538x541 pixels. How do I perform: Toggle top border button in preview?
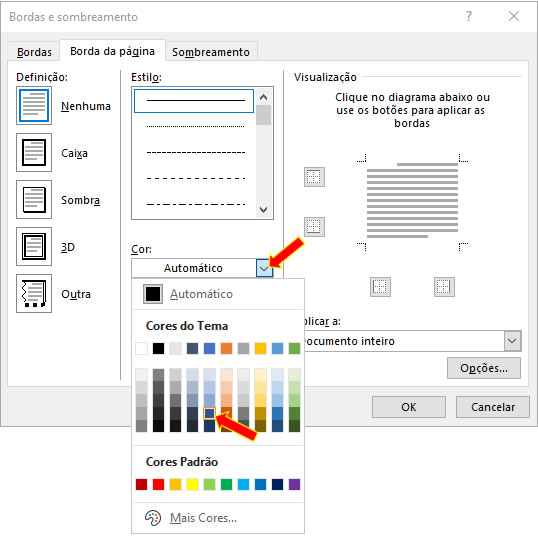click(314, 177)
